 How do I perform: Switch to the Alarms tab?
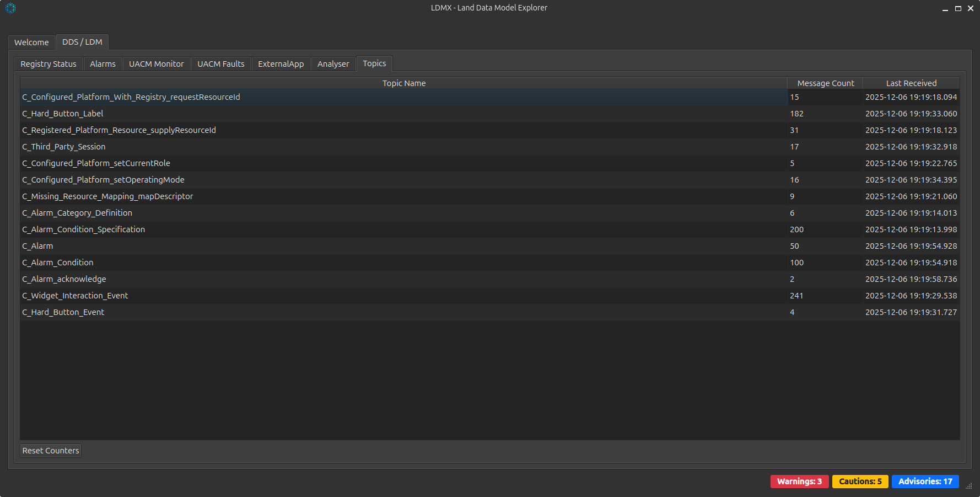103,63
